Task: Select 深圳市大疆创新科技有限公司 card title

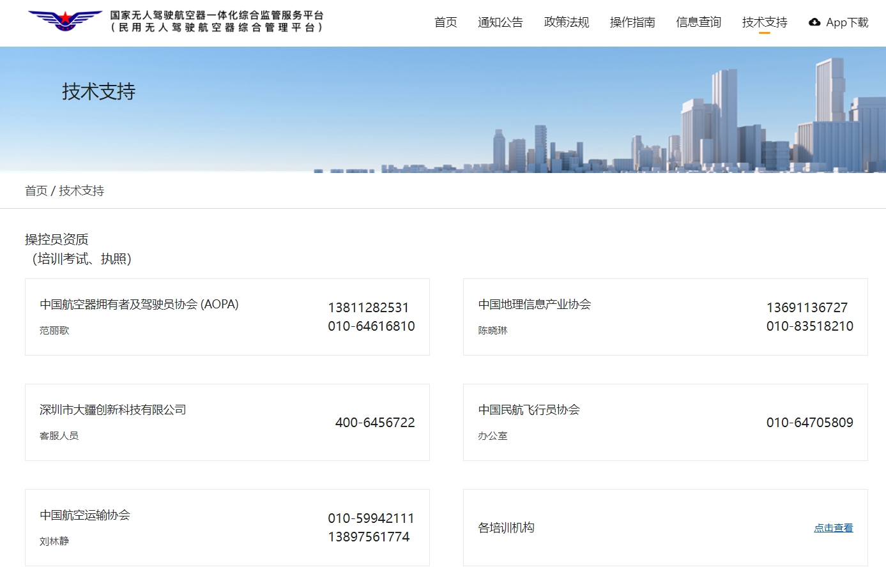Action: [x=113, y=410]
